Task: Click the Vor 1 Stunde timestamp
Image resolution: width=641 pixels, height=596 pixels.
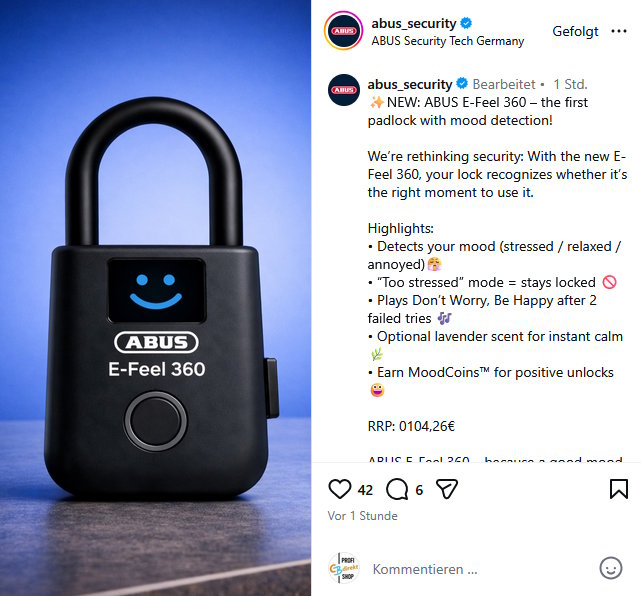Action: 362,516
